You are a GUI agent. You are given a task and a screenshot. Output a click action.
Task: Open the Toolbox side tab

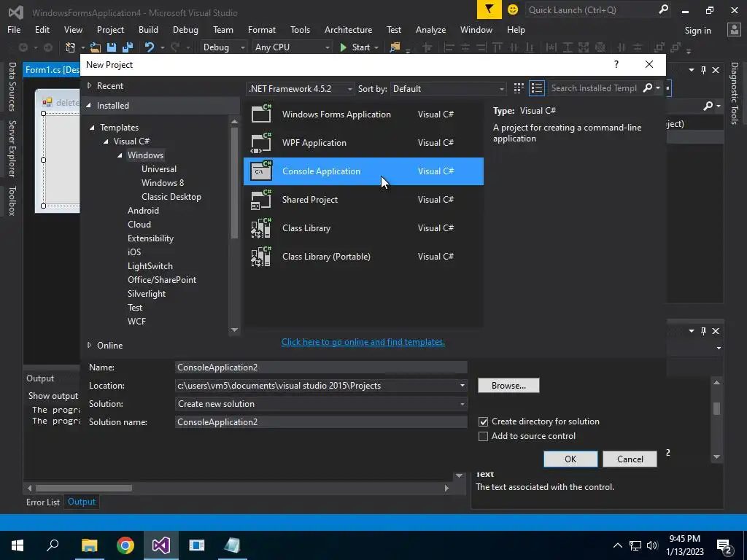click(12, 201)
